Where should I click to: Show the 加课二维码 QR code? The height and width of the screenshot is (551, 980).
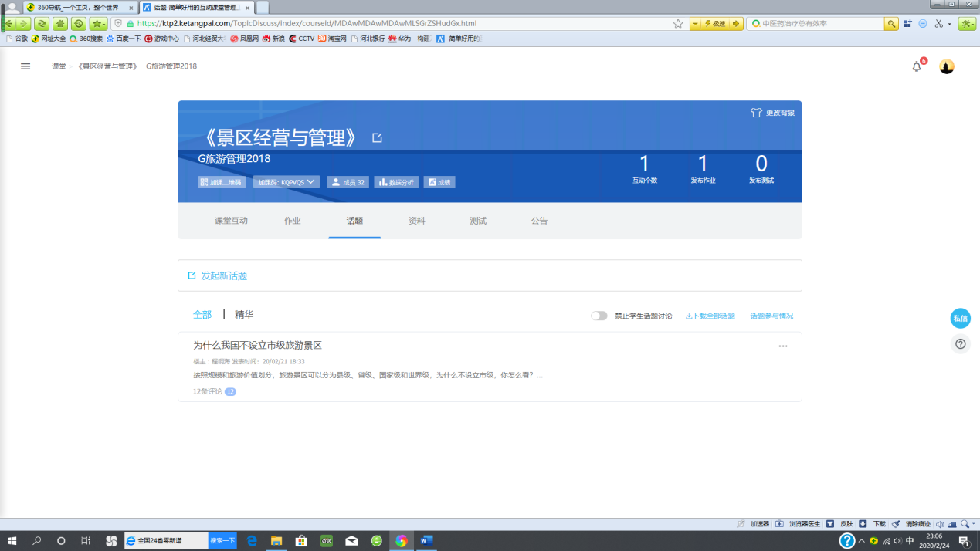220,182
